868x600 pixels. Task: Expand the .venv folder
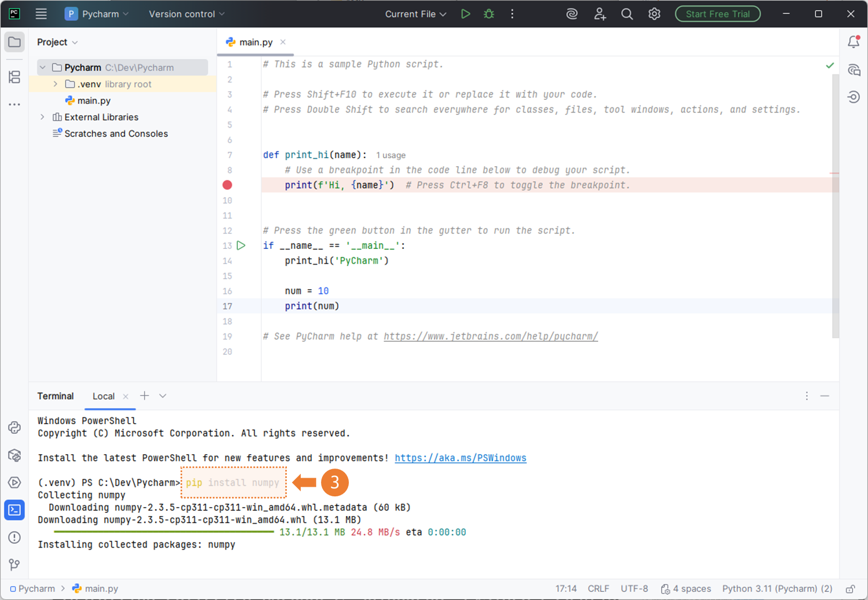click(56, 84)
